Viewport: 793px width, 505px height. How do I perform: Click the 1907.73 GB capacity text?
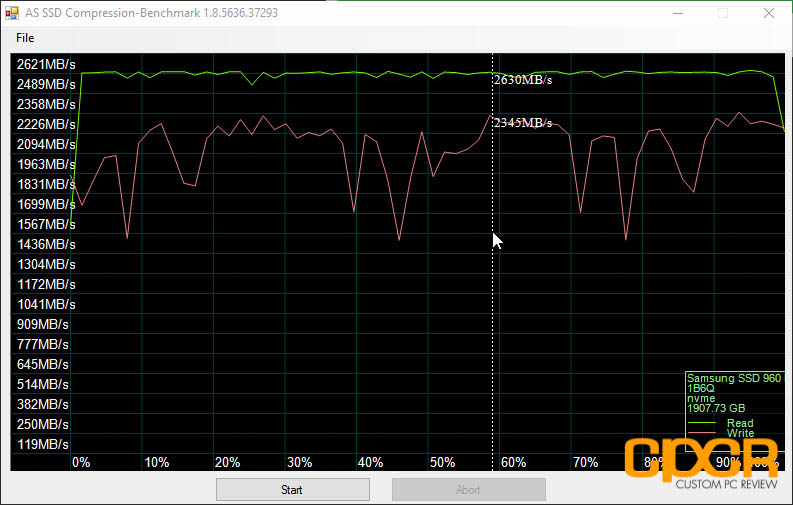point(716,408)
